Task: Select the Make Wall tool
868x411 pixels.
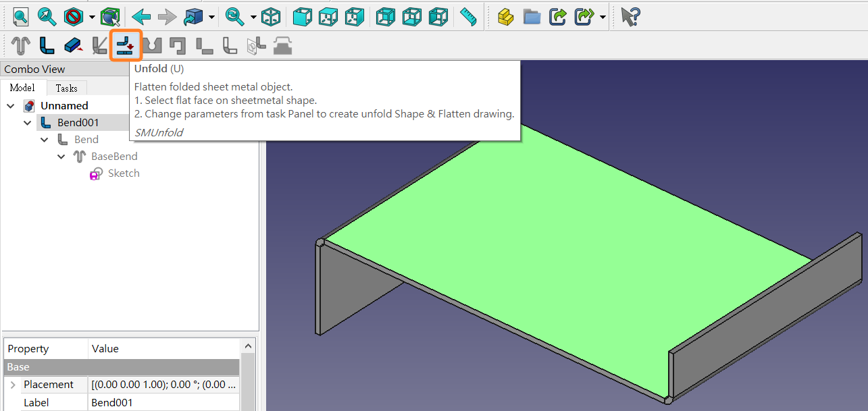Action: pyautogui.click(x=47, y=46)
